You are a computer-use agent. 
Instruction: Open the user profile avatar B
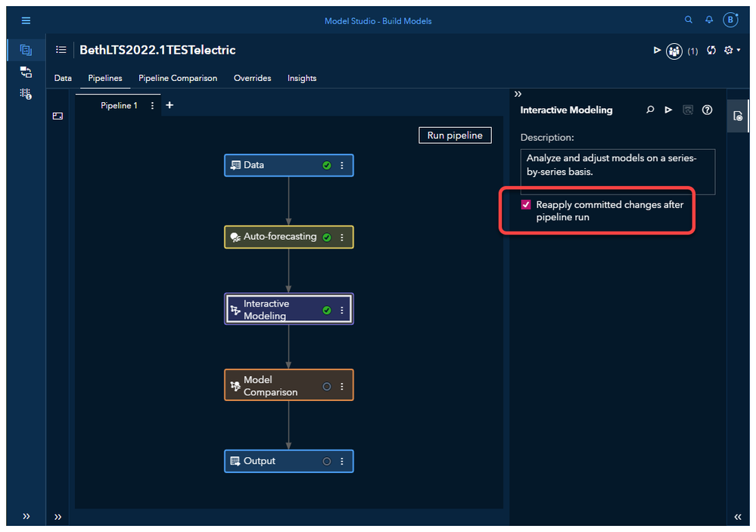731,20
